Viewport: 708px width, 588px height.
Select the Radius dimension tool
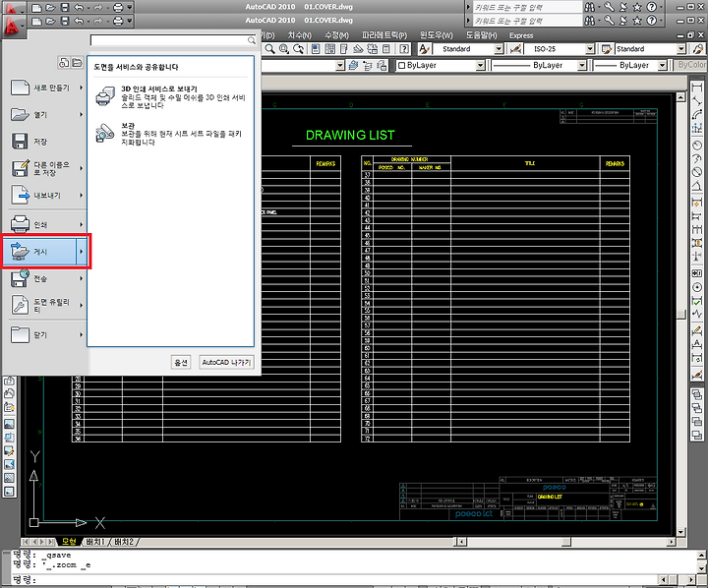697,145
